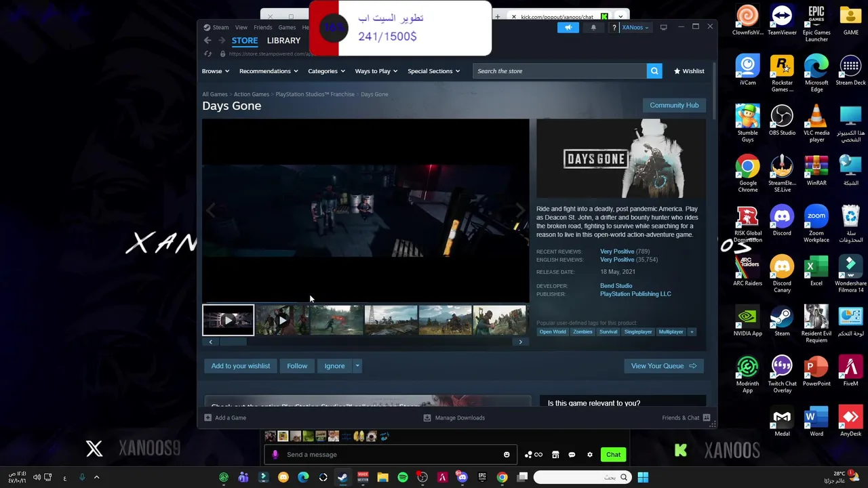The image size is (868, 488).
Task: Open Steam help question mark
Action: (614, 27)
